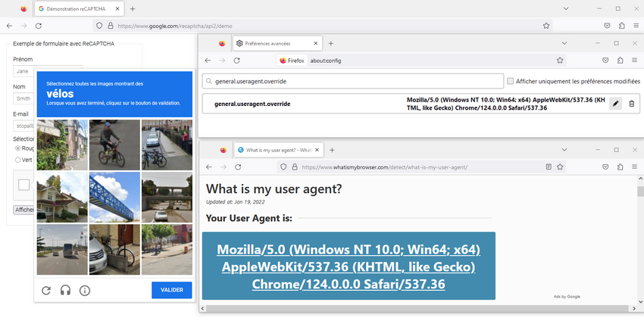Click the google.com URL address bar
Image resolution: width=644 pixels, height=327 pixels.
click(x=323, y=26)
